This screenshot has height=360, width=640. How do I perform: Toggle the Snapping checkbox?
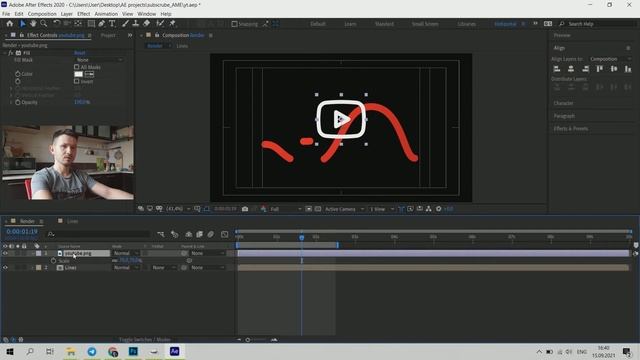tap(234, 24)
